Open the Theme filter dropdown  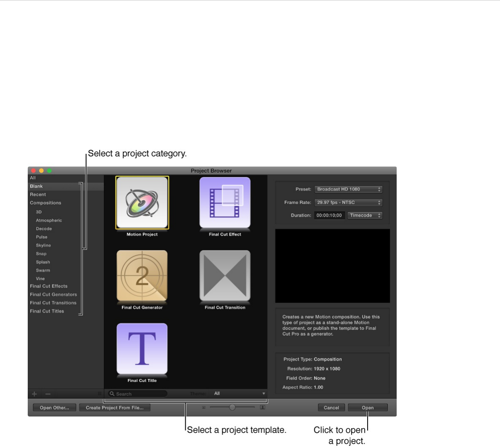(x=239, y=393)
